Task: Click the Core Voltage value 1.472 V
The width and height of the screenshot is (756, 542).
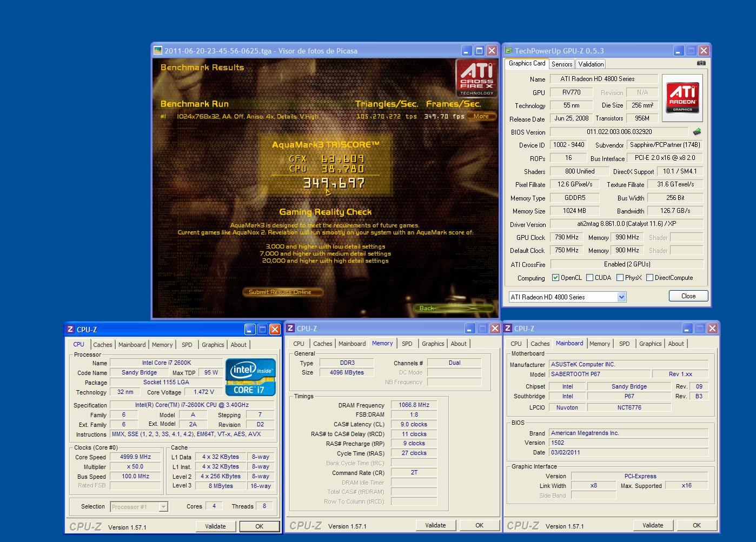Action: tap(203, 392)
